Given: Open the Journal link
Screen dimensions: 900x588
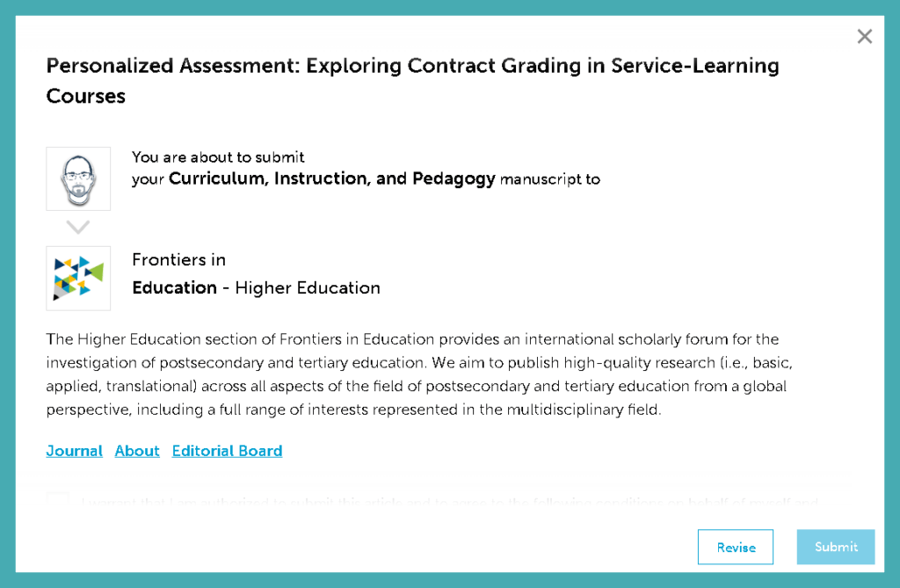Looking at the screenshot, I should pyautogui.click(x=75, y=451).
